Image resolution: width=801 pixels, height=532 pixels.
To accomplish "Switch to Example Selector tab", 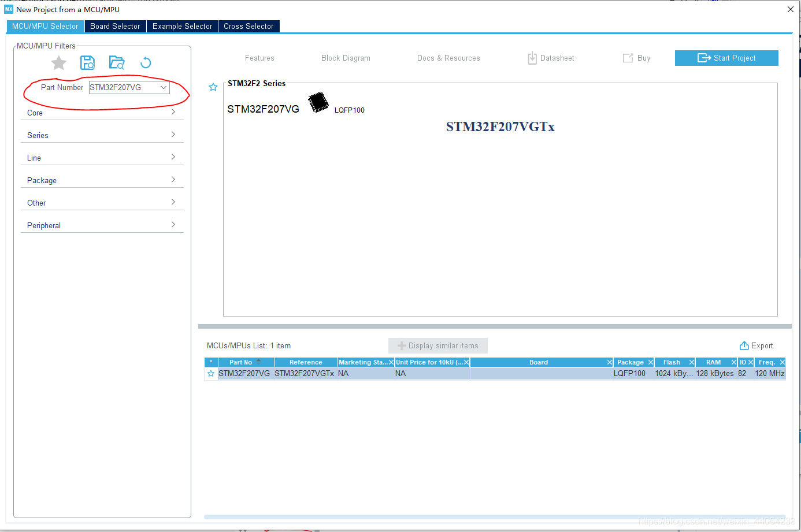I will (182, 27).
